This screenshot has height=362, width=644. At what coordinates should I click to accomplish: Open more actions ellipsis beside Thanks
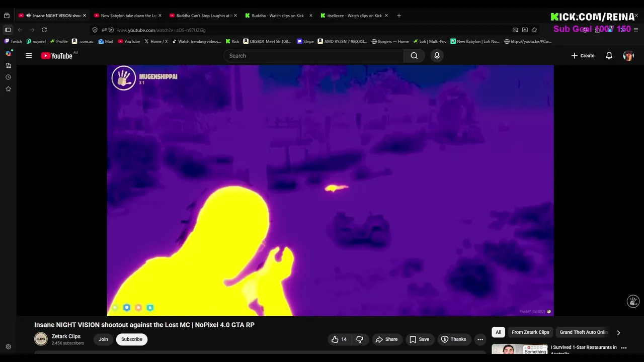(480, 339)
